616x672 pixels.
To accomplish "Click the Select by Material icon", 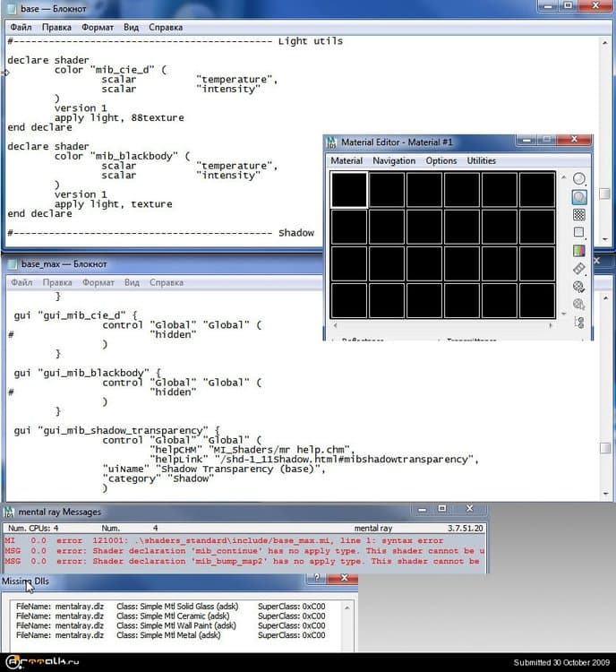I will 578,305.
